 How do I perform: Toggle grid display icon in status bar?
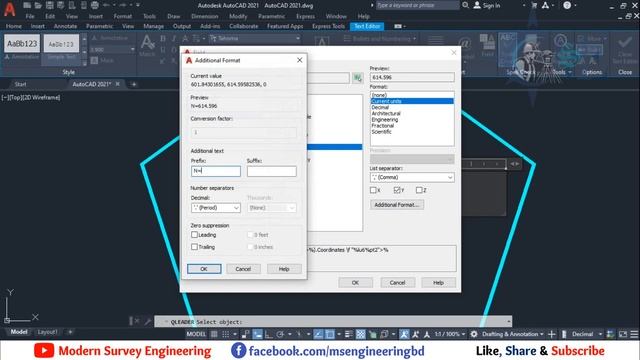pyautogui.click(x=214, y=334)
